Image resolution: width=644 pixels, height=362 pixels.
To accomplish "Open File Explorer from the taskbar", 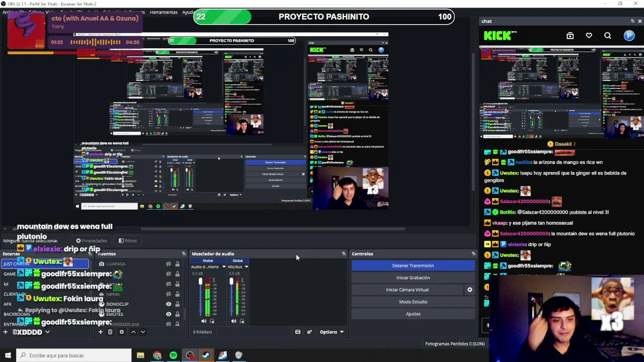I will [140, 355].
